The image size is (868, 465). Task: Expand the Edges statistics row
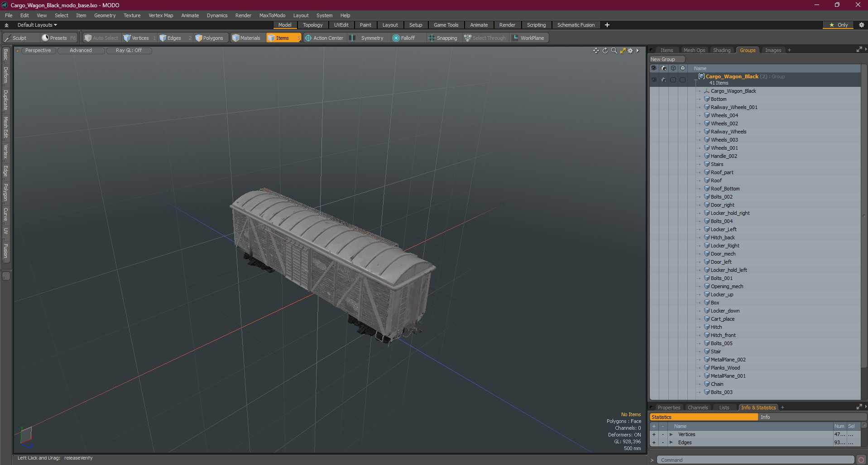click(x=671, y=442)
